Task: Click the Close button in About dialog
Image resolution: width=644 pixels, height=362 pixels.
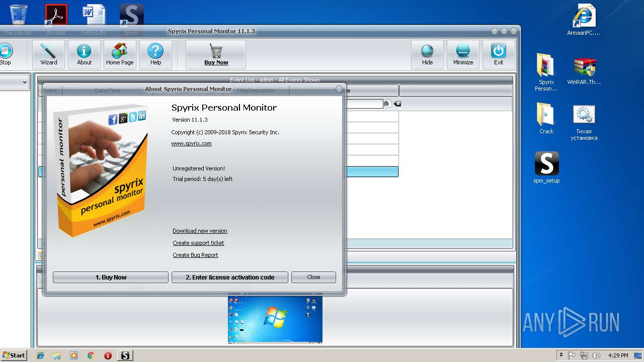Action: pos(313,277)
